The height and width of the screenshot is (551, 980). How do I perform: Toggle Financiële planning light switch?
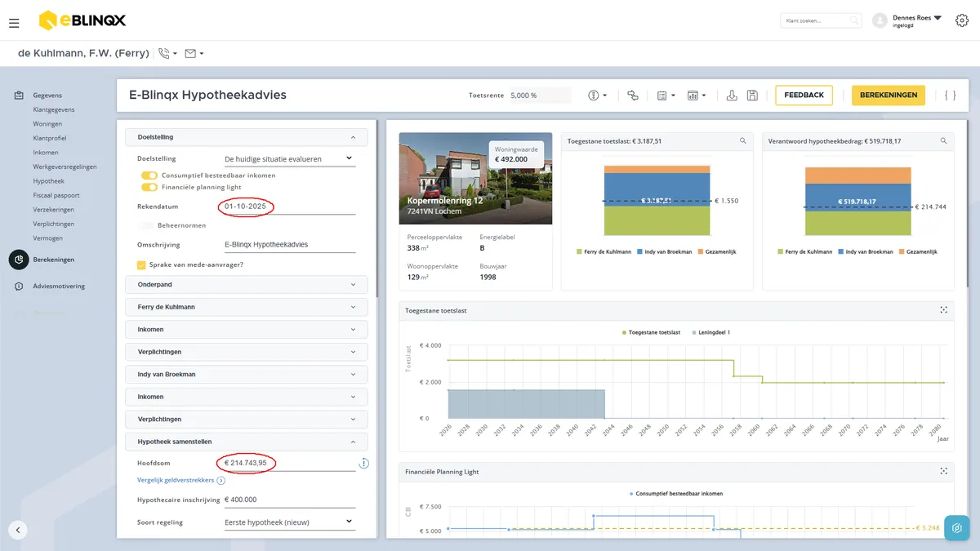point(149,187)
